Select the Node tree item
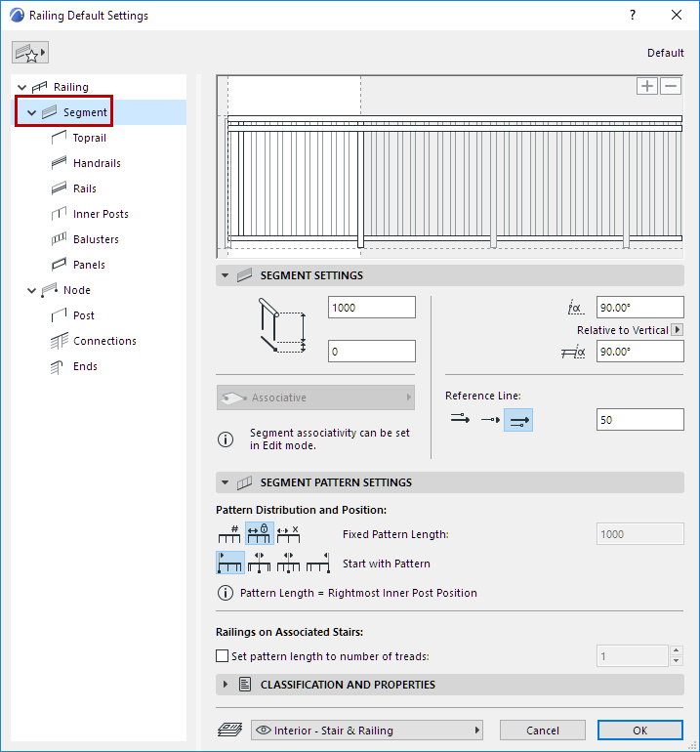700x752 pixels. (77, 290)
